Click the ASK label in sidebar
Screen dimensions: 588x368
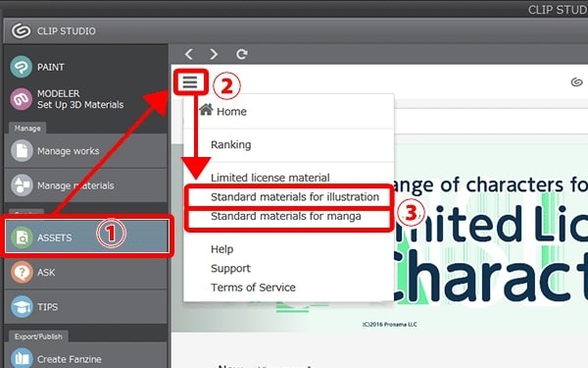pos(46,272)
